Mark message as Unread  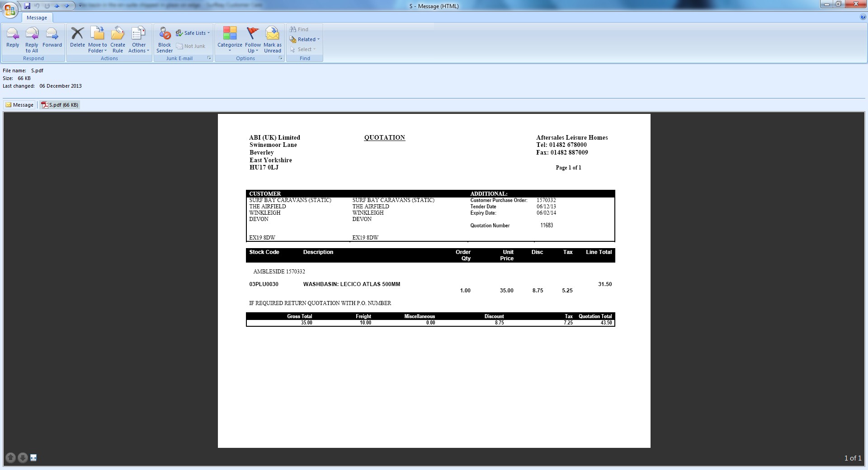[x=273, y=40]
